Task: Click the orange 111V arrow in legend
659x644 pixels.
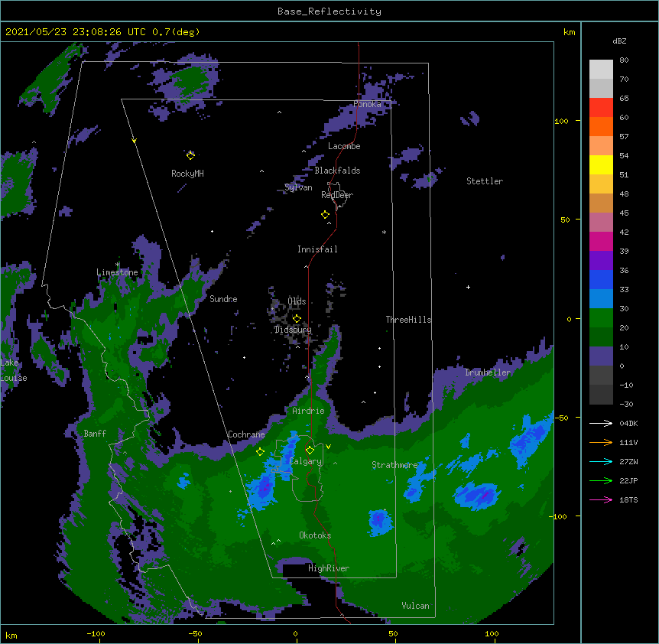Action: tap(601, 442)
